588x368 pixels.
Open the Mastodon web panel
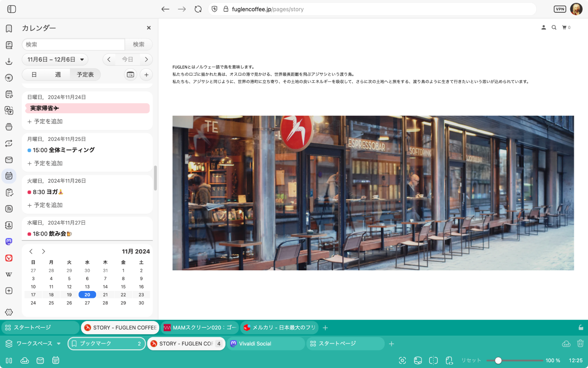9,241
